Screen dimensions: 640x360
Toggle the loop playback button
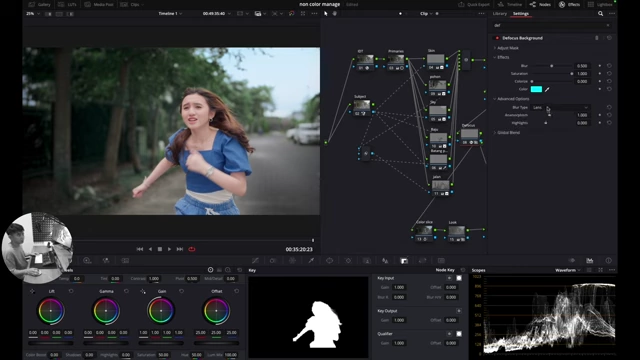pos(191,249)
